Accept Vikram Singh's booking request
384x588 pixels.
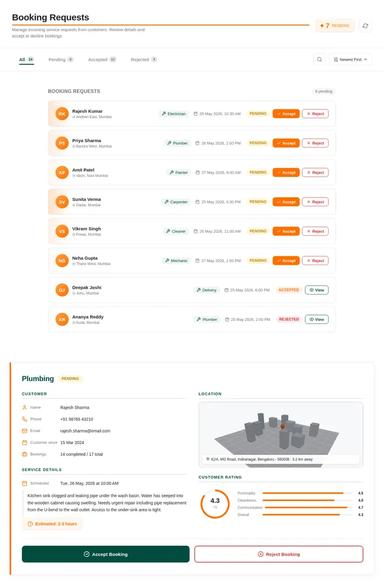click(x=286, y=232)
